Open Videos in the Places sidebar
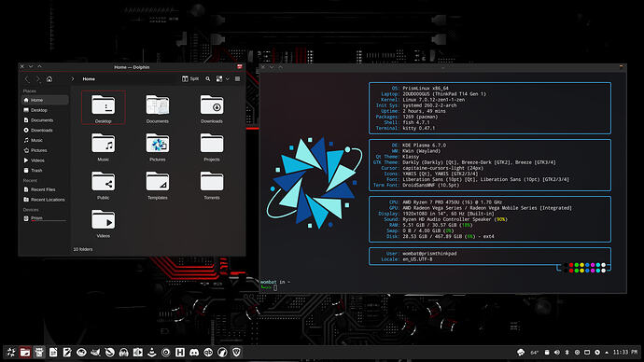Viewport: 644px width, 362px height. pos(45,160)
